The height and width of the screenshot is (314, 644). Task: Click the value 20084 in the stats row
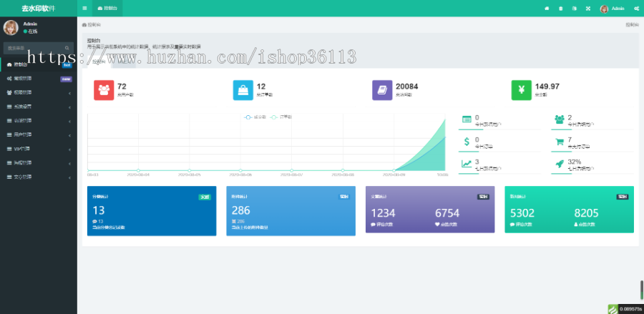(x=407, y=87)
